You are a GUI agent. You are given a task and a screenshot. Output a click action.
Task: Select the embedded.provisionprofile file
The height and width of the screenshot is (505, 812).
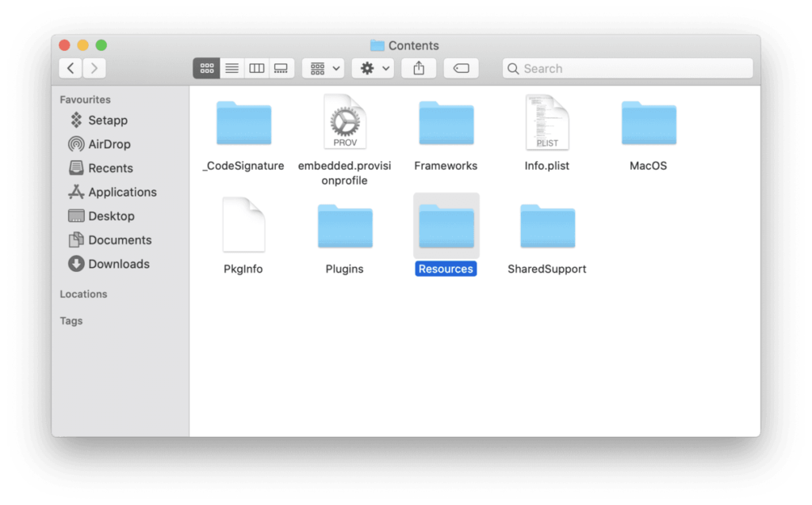pos(344,140)
